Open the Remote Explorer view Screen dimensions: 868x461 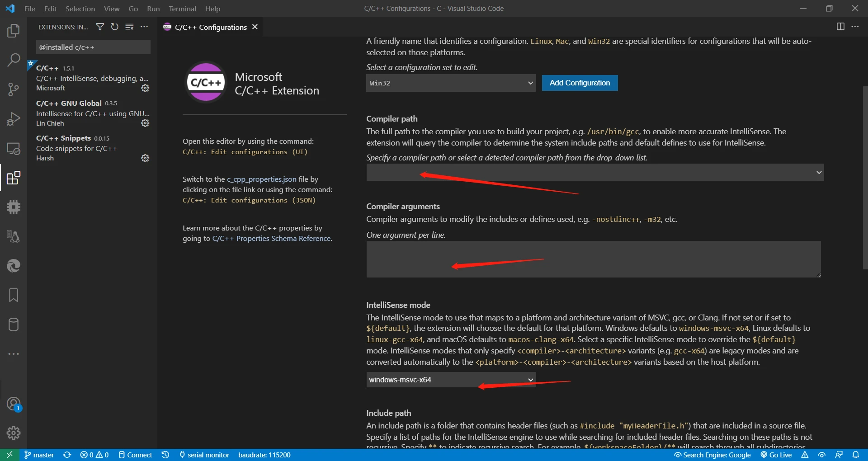[14, 148]
